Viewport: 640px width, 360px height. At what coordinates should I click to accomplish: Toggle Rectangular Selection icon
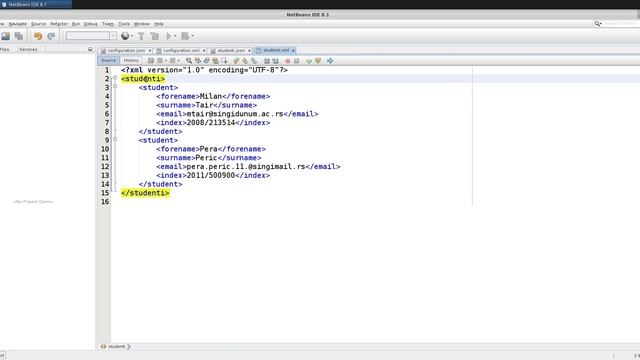coord(224,61)
